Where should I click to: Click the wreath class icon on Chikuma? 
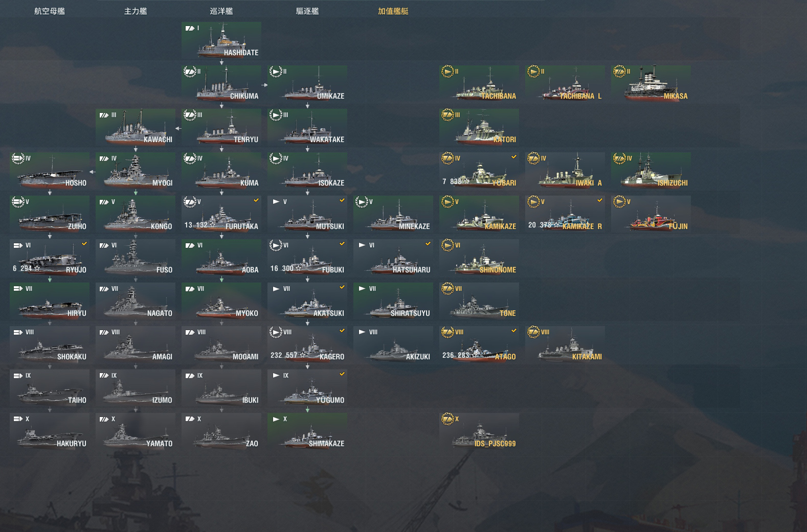point(190,72)
